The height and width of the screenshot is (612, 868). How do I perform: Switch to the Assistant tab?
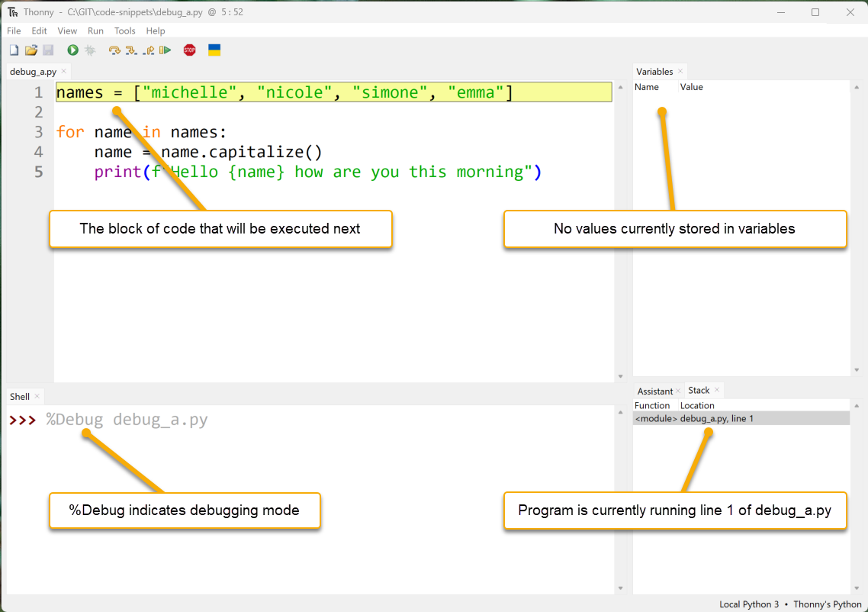click(655, 391)
